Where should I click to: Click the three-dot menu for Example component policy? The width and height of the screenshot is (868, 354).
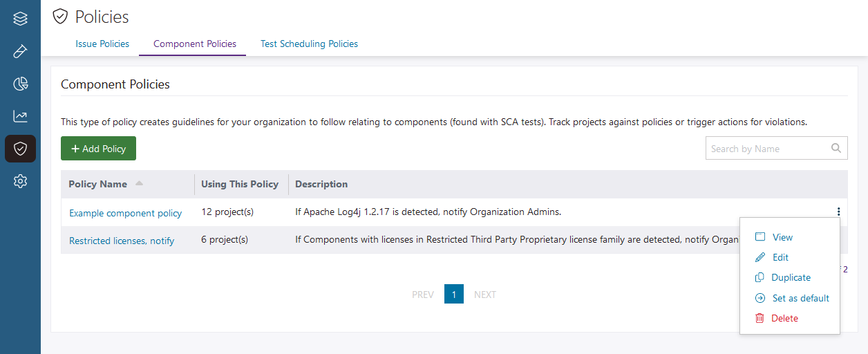coord(838,212)
